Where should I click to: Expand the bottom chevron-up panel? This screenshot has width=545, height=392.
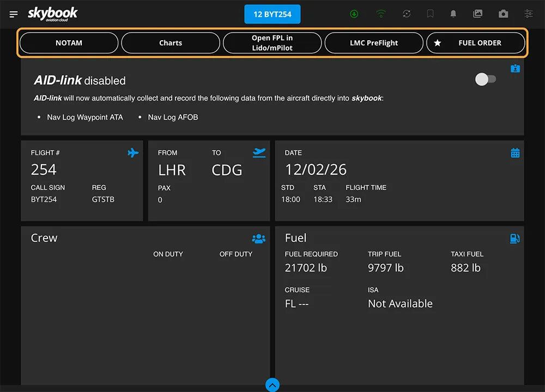pyautogui.click(x=272, y=385)
